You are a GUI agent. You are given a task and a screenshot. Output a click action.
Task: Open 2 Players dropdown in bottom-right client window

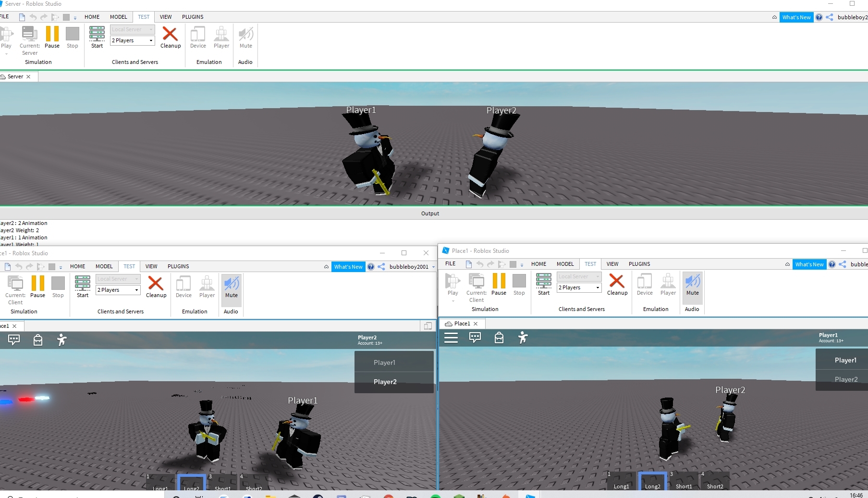pyautogui.click(x=579, y=287)
